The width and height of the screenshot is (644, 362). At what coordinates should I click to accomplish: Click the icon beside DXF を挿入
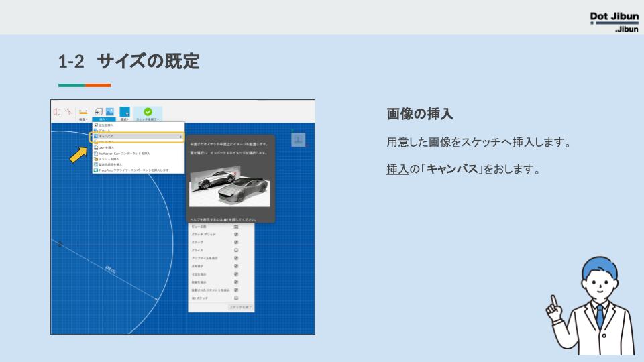[96, 147]
